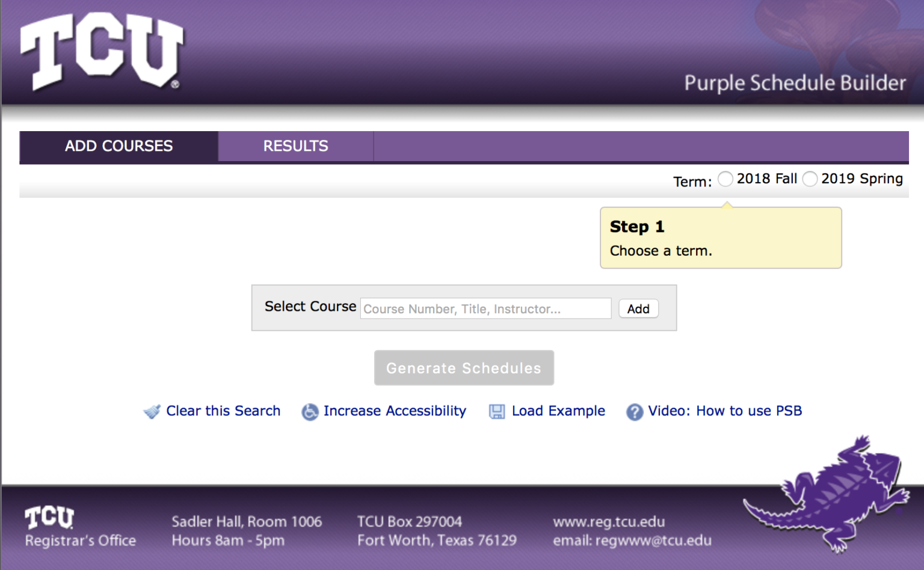Click the floppy disk icon for Load Example
Screen dimensions: 924x570
point(496,411)
